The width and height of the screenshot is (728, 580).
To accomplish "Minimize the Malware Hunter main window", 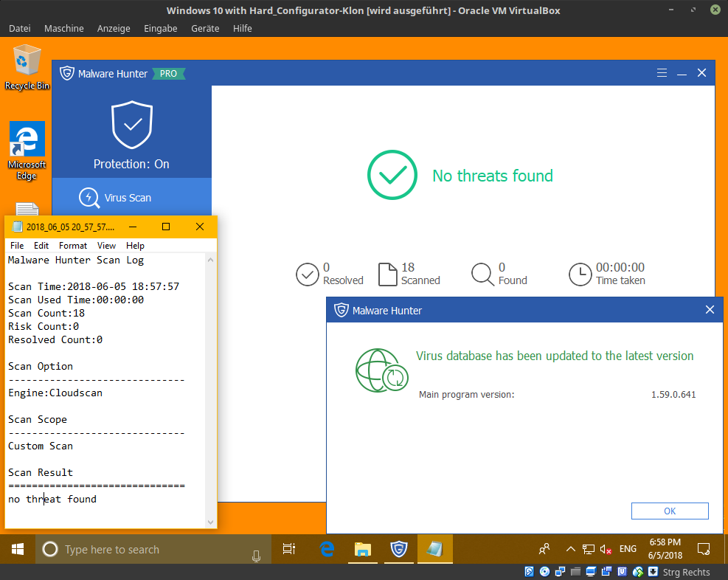I will (682, 73).
